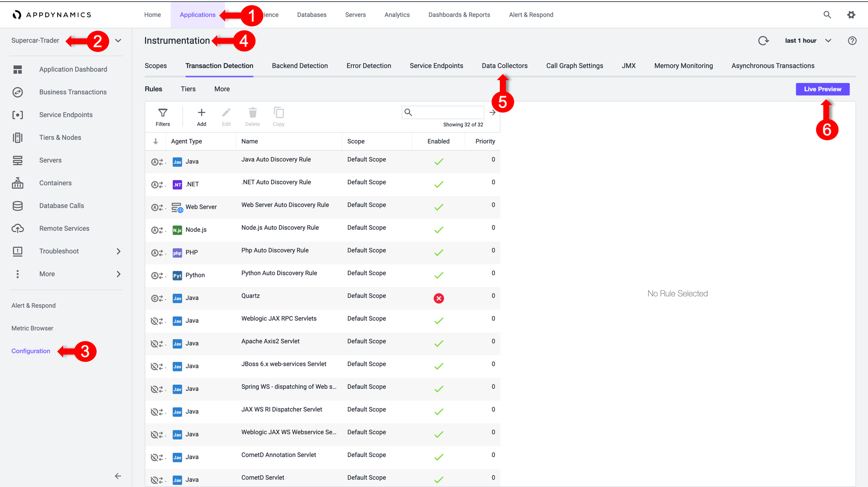Switch to the Backend Detection tab
Screen dimensions: 868x487
coord(300,66)
